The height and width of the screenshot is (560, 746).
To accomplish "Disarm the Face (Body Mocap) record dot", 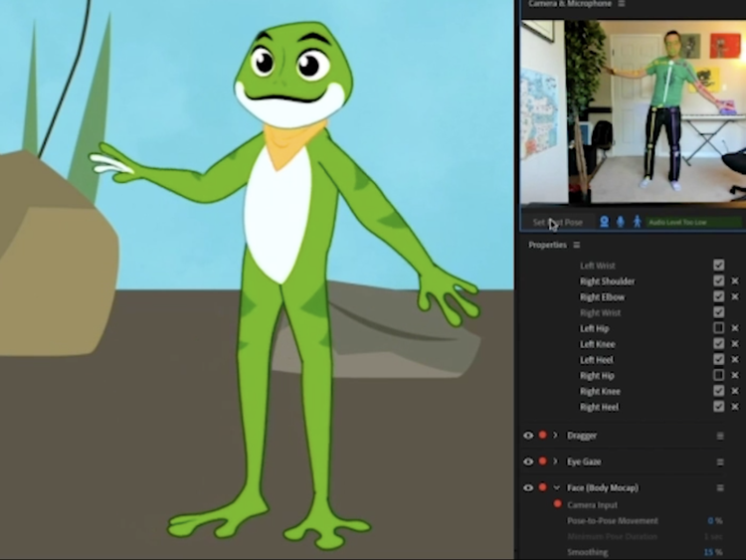I will click(x=542, y=487).
